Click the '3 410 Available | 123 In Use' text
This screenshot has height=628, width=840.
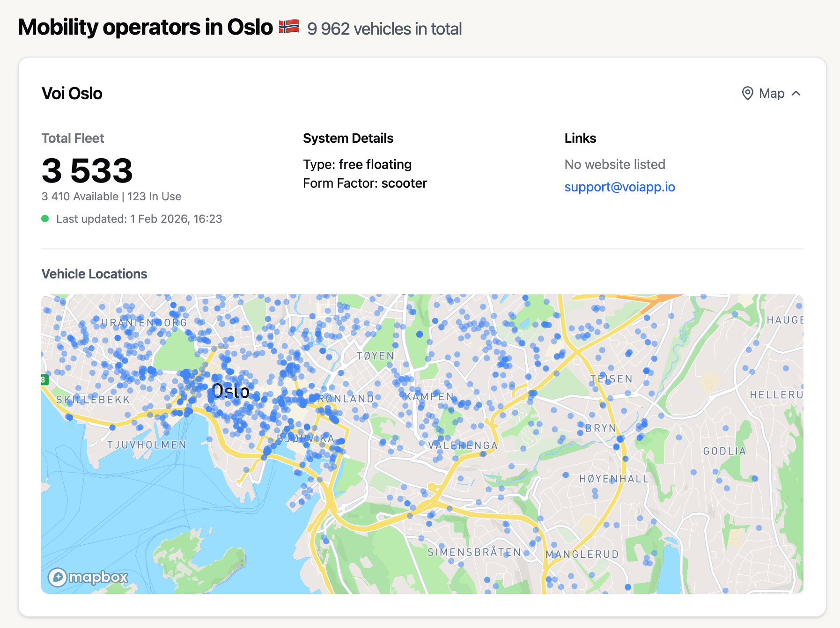[x=111, y=197]
